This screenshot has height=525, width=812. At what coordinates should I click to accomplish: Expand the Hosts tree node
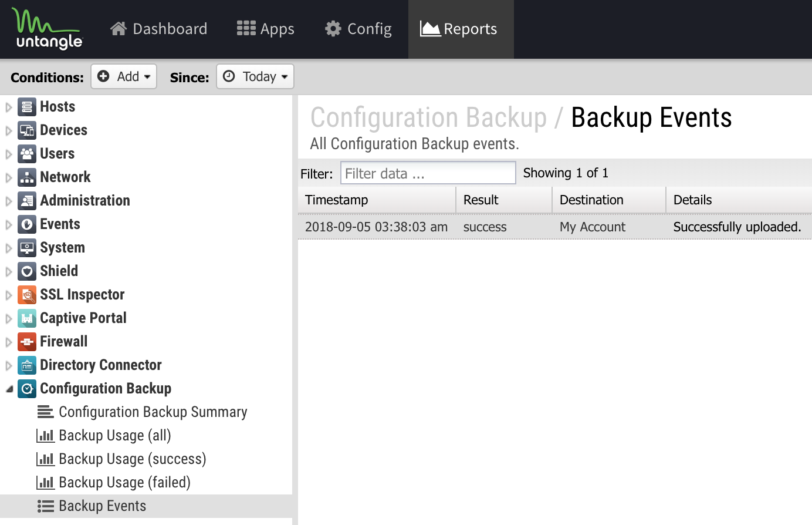point(9,107)
